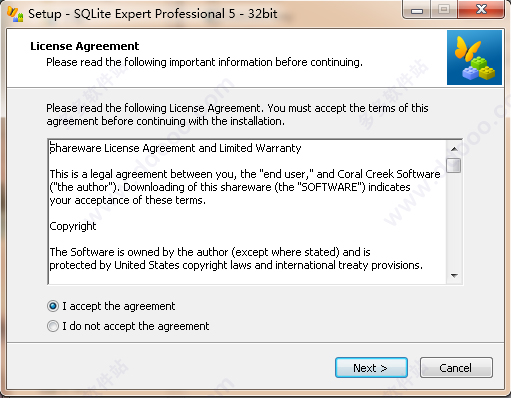
Task: Click the "You must accept the terms" instruction text
Action: 332,108
